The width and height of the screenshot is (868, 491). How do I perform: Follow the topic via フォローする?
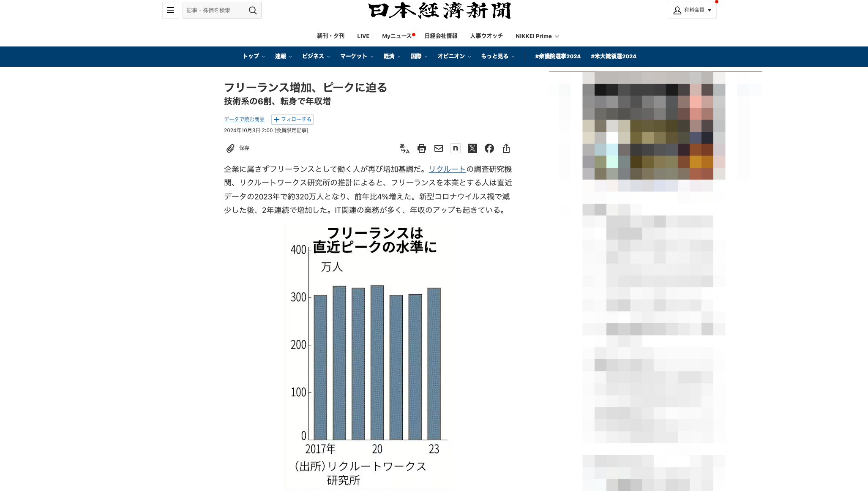[x=293, y=120]
